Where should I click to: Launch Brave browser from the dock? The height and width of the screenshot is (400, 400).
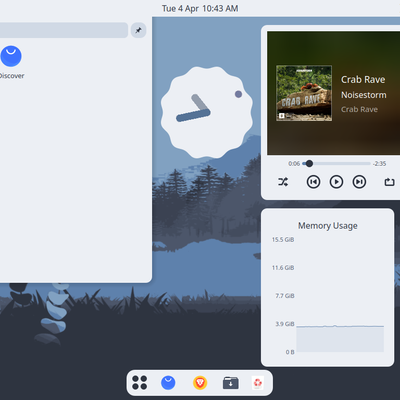pyautogui.click(x=200, y=383)
